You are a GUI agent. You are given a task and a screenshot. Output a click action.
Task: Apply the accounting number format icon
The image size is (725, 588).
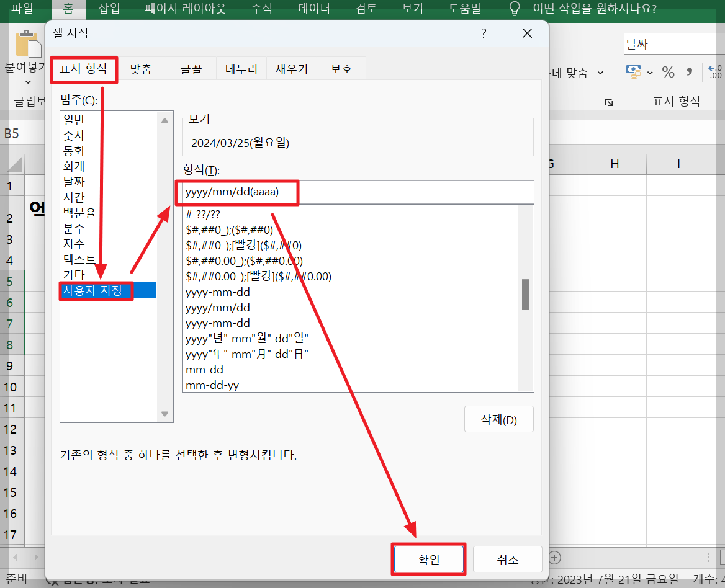pyautogui.click(x=634, y=71)
